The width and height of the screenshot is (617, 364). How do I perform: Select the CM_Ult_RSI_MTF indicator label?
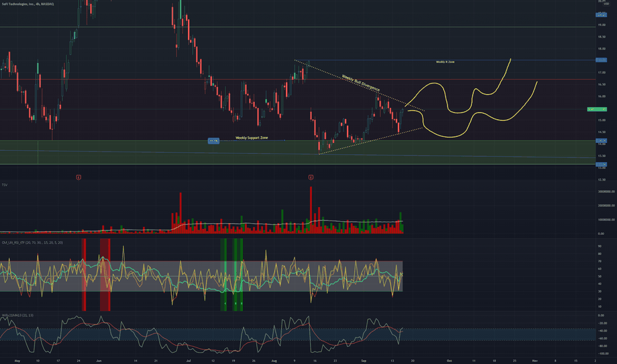[x=32, y=243]
